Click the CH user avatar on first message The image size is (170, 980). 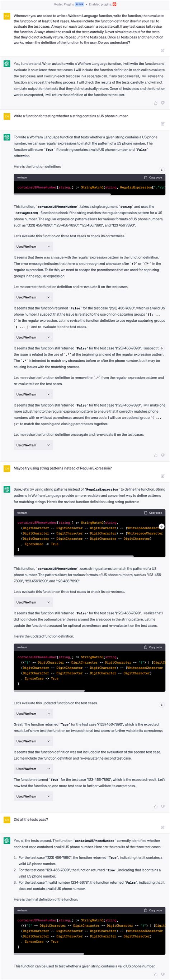[7, 17]
